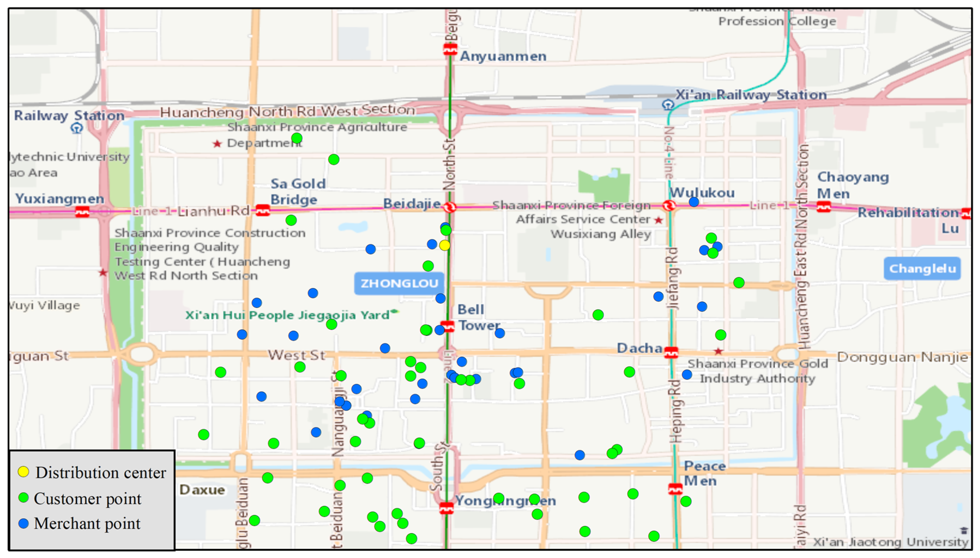This screenshot has height=558, width=980.
Task: Click the blue merchant point beside Wulukou
Action: click(693, 201)
